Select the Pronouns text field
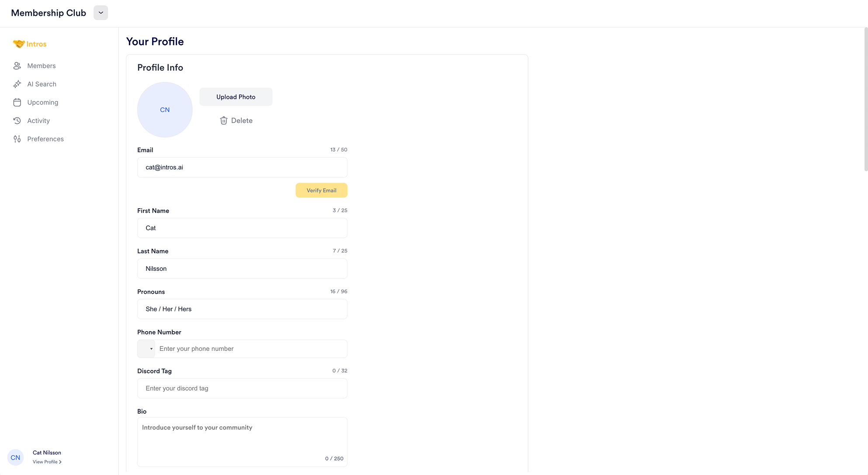The width and height of the screenshot is (868, 475). (x=242, y=309)
